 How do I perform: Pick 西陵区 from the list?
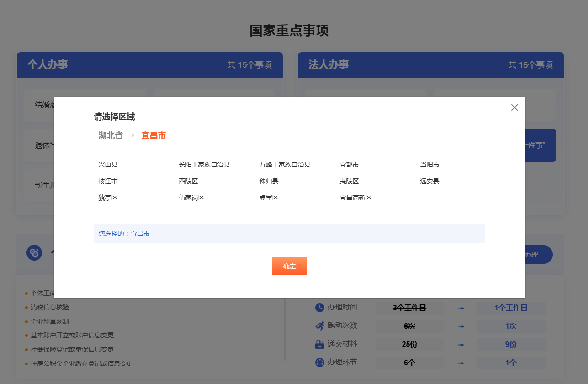point(188,181)
